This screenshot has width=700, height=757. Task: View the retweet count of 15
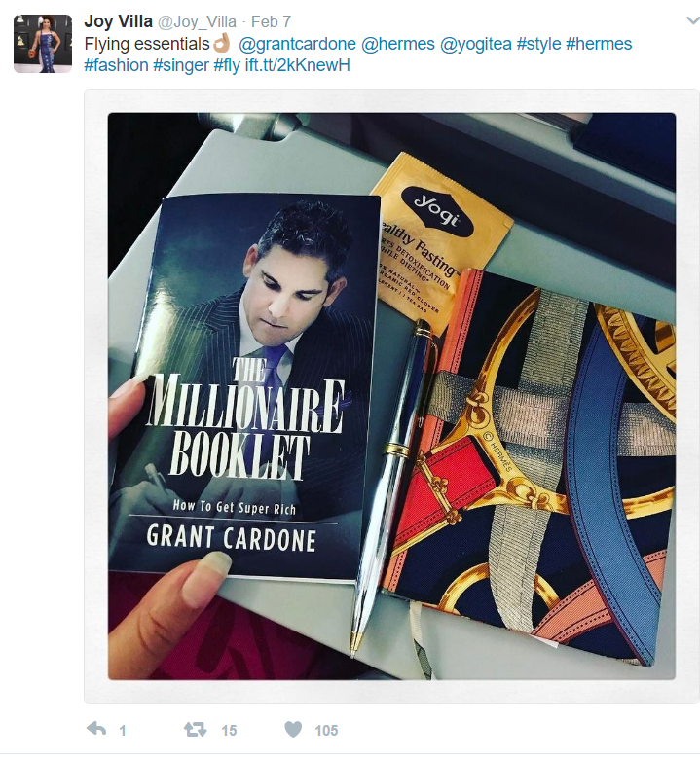pos(229,730)
